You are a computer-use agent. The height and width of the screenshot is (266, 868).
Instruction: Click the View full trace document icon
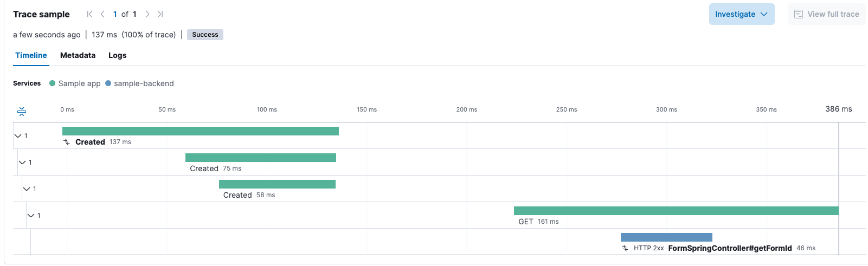(798, 14)
